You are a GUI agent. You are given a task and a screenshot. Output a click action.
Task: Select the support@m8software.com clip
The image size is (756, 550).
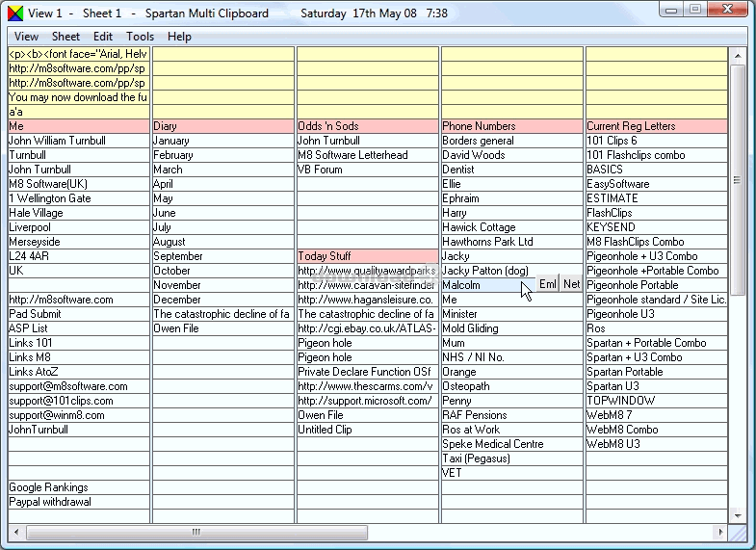pos(78,386)
